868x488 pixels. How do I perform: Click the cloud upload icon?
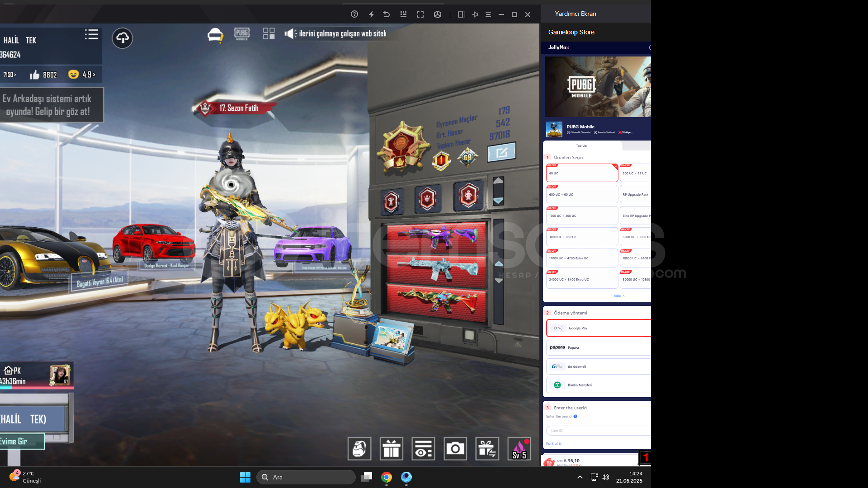coord(123,38)
